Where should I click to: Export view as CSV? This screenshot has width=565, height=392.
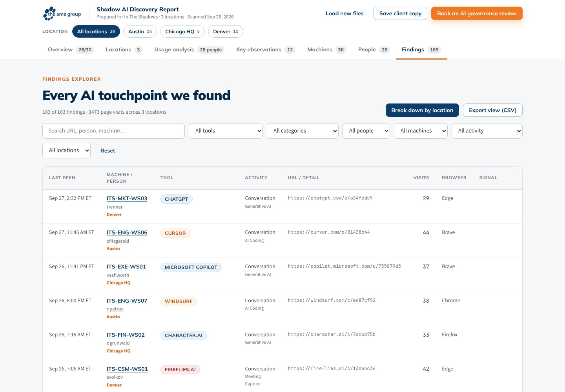[x=493, y=110]
